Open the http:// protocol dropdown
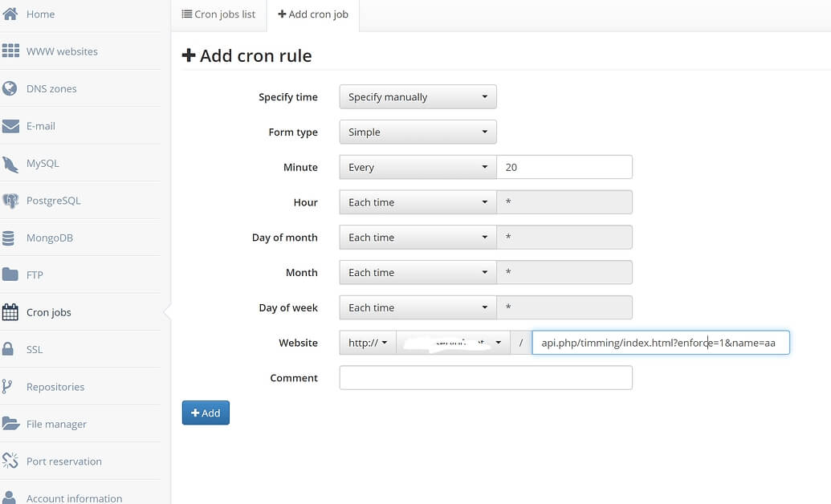The width and height of the screenshot is (831, 504). [x=368, y=343]
